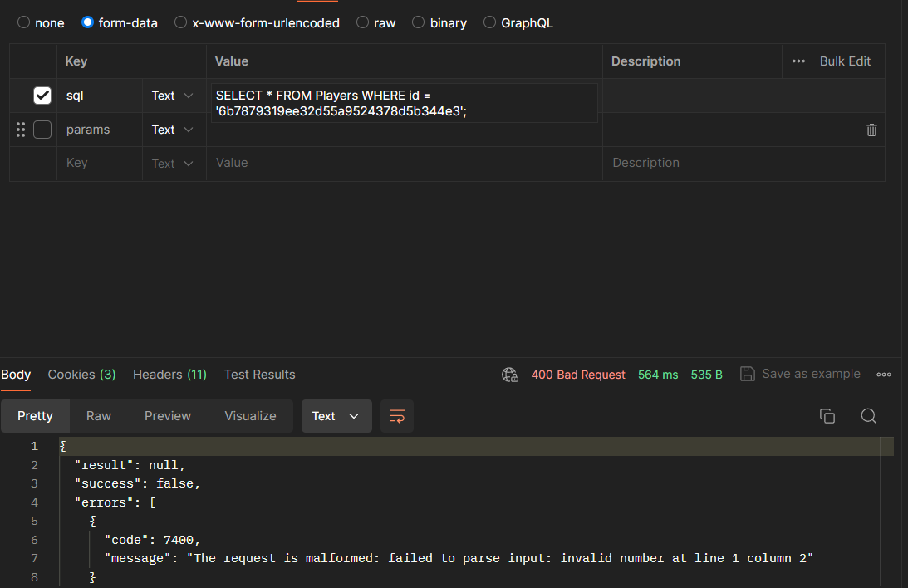The height and width of the screenshot is (588, 908).
Task: Click the 400 Bad Request status
Action: point(578,375)
